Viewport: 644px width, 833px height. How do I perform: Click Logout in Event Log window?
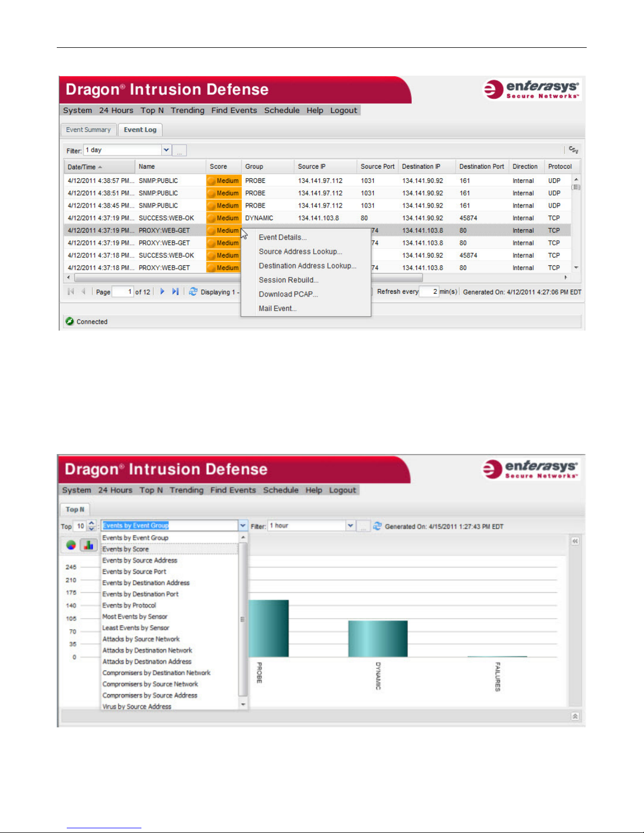[x=344, y=110]
